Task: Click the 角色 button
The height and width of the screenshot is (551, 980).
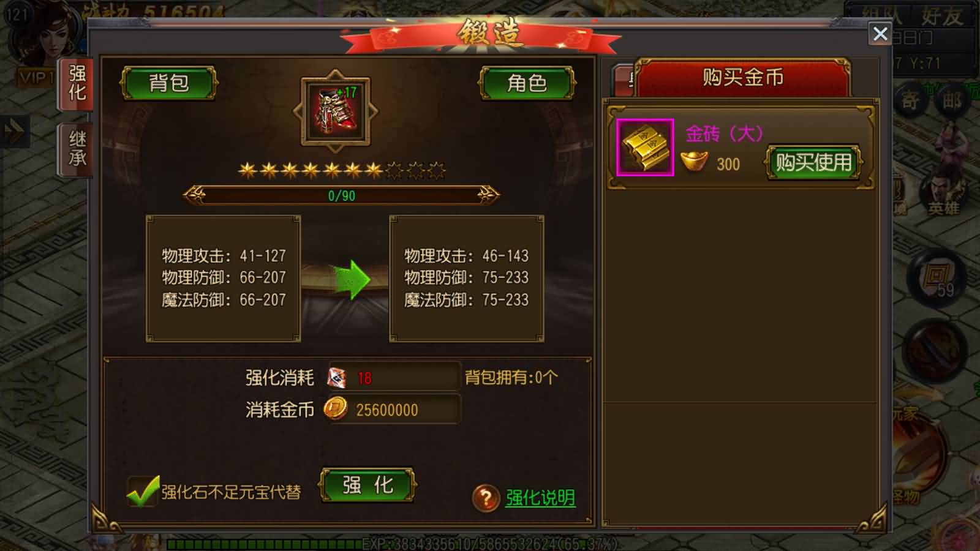Action: pos(527,83)
